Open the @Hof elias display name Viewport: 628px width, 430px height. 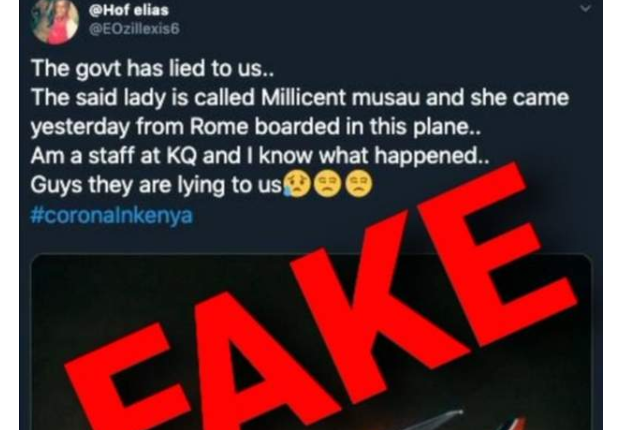128,10
